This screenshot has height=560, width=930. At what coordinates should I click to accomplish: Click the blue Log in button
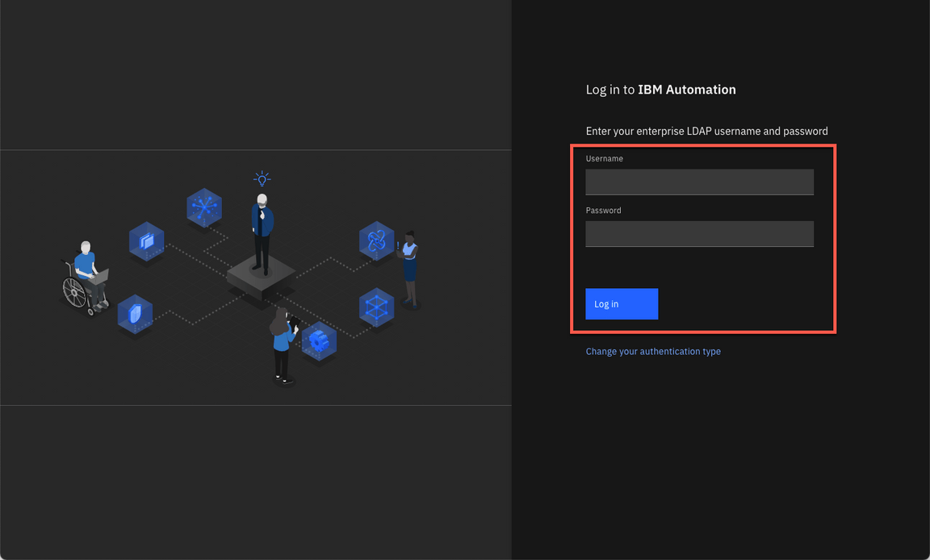tap(622, 304)
